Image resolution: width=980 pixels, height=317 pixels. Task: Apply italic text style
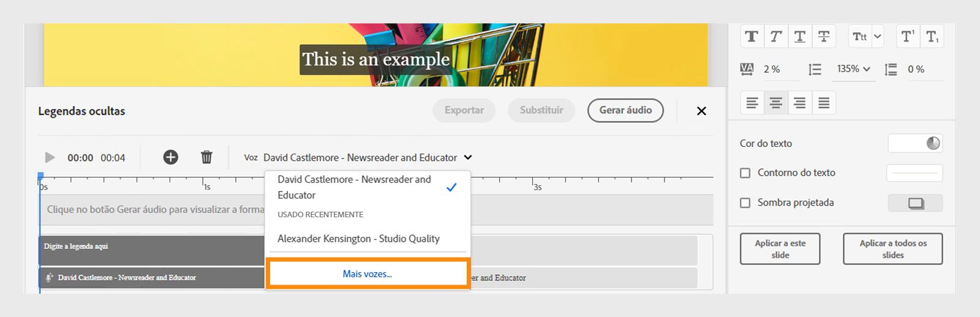775,37
